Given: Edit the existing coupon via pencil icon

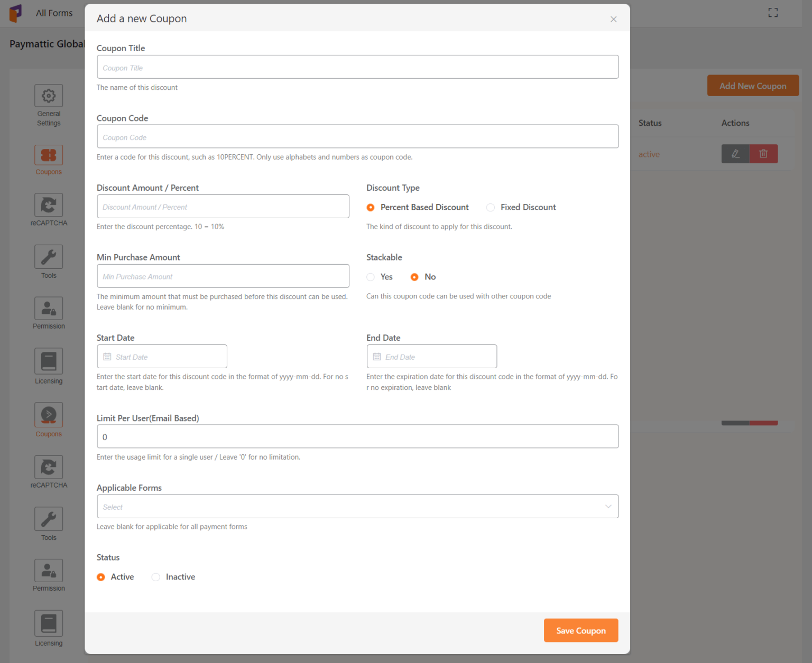Looking at the screenshot, I should (x=735, y=154).
